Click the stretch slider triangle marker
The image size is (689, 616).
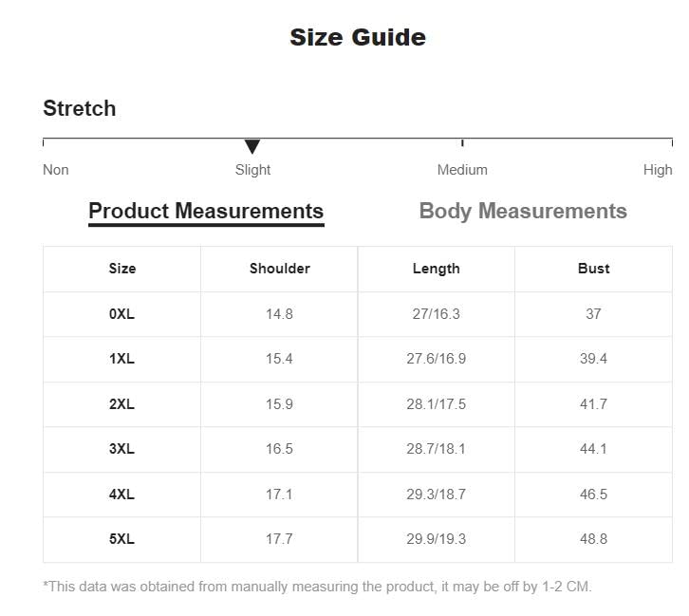click(x=252, y=146)
